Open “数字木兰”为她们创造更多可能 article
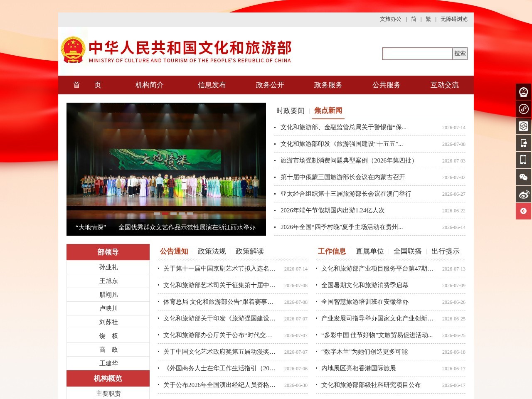The width and height of the screenshot is (532, 399). [365, 352]
